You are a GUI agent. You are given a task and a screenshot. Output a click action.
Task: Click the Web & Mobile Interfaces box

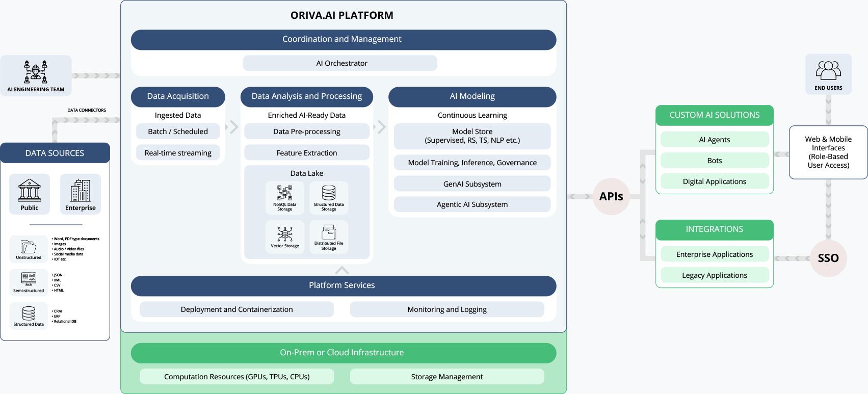(828, 152)
